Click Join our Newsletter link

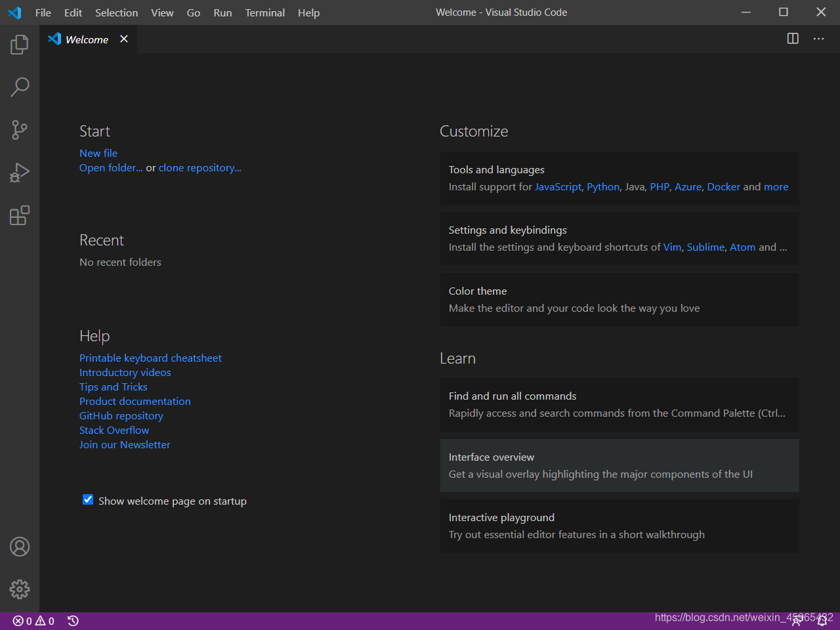125,444
